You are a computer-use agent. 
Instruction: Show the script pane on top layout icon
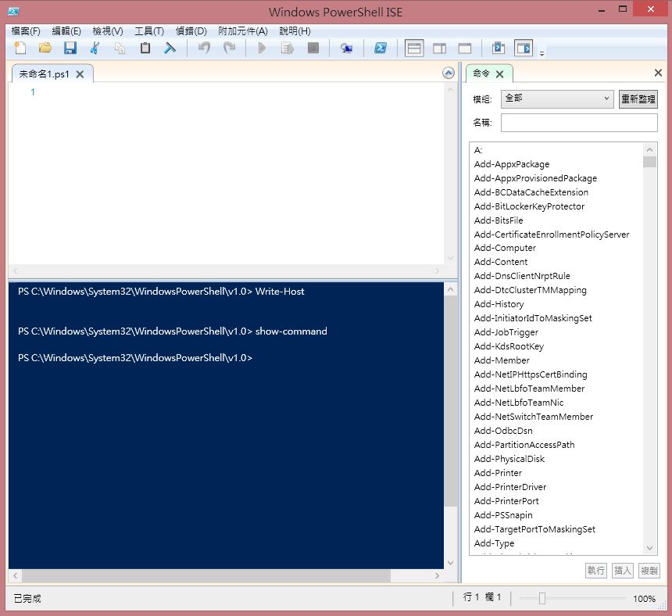pos(414,48)
